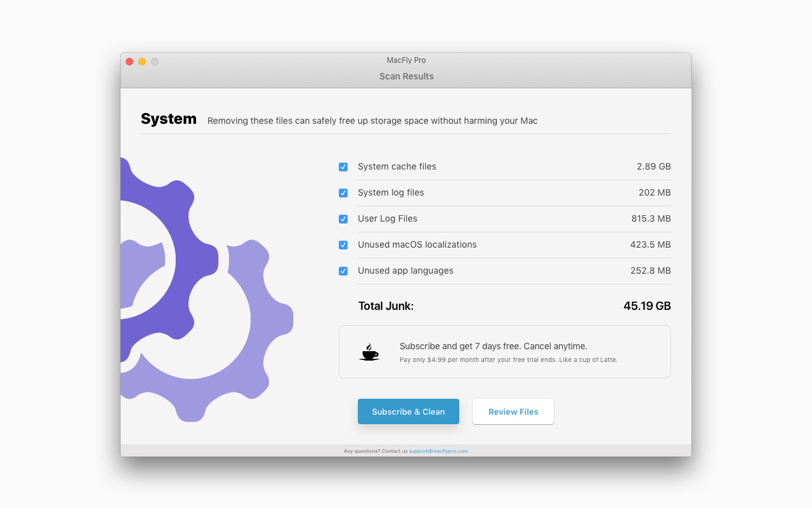Click the grayed-out zoom window button
This screenshot has height=508, width=812.
[x=155, y=62]
